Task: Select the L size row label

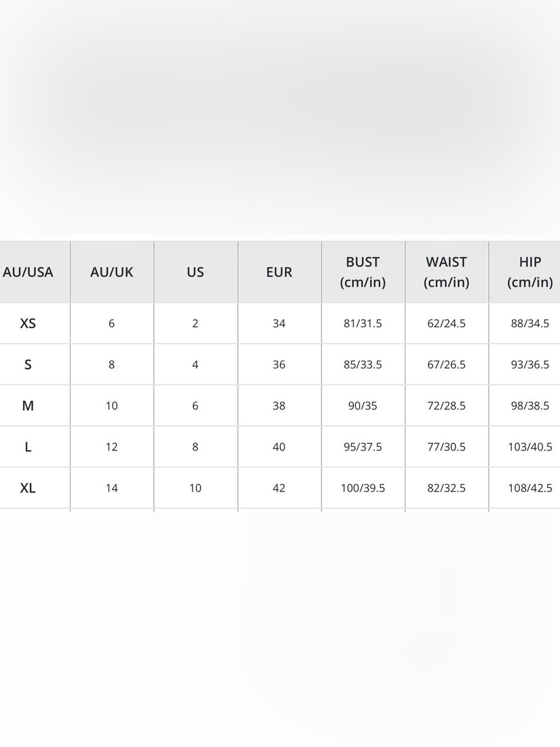Action: coord(28,447)
